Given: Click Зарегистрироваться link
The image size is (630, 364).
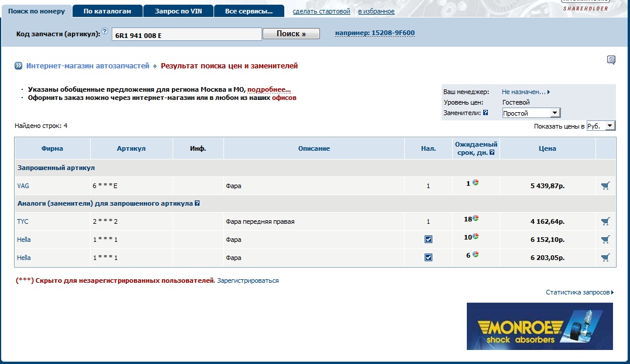Looking at the screenshot, I should (x=248, y=280).
